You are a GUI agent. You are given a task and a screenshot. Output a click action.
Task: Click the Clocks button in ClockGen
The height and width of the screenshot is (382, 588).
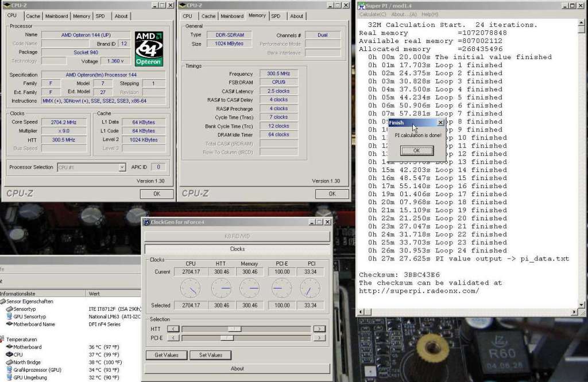[x=237, y=249]
